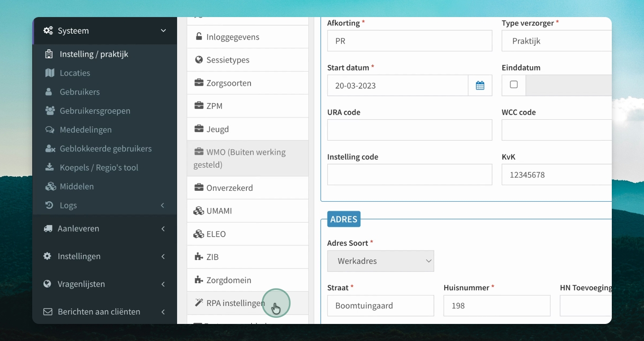This screenshot has height=341, width=644.
Task: Click the Inloggegevens lock icon
Action: click(199, 37)
